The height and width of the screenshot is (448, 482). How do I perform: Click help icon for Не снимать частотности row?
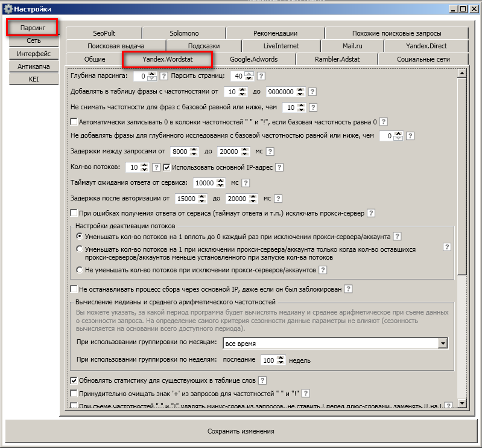coord(313,107)
